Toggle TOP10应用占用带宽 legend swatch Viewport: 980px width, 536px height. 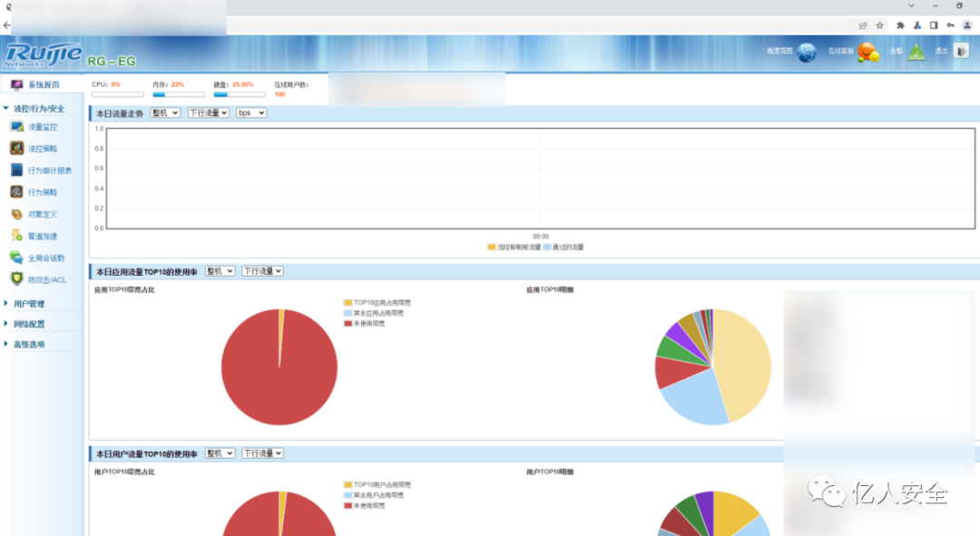tap(348, 302)
